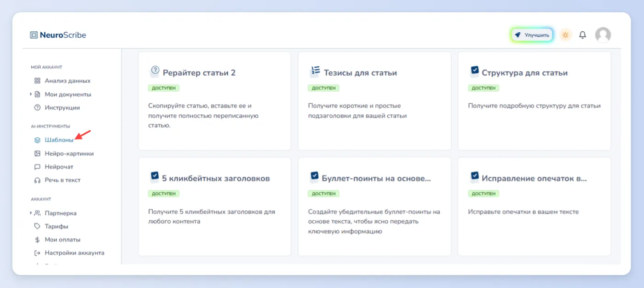Expand the Мои документы arrow
The width and height of the screenshot is (644, 288).
coord(31,94)
